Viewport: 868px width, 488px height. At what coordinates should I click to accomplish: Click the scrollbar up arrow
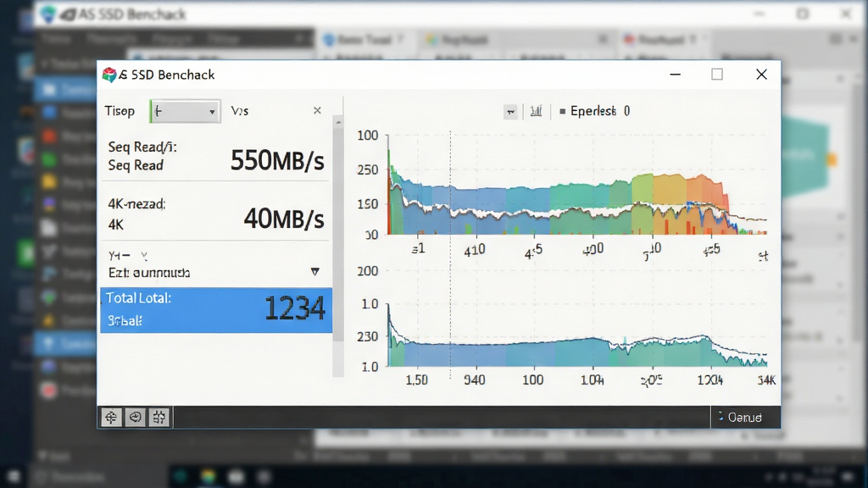[x=338, y=122]
